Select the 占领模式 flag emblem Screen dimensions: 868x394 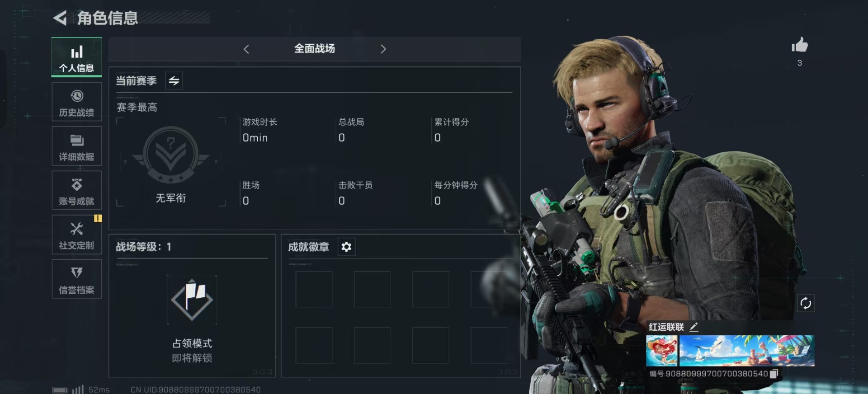[192, 300]
